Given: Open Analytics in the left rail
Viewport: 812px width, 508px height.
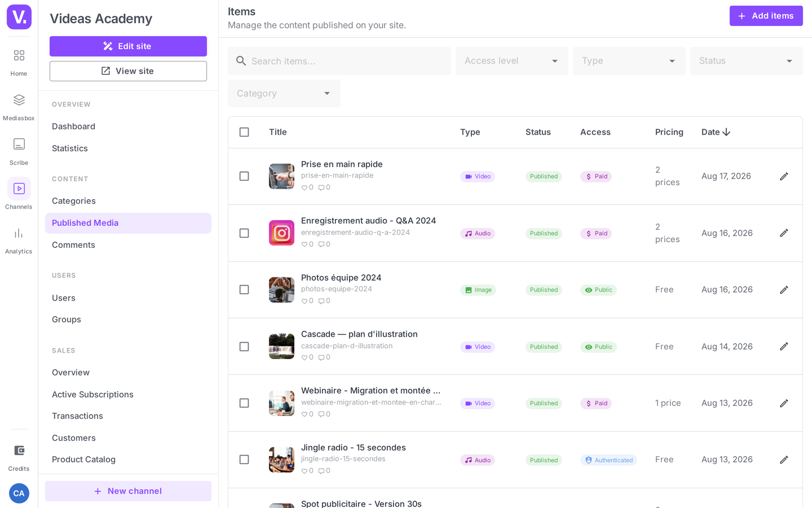Looking at the screenshot, I should pos(19,241).
